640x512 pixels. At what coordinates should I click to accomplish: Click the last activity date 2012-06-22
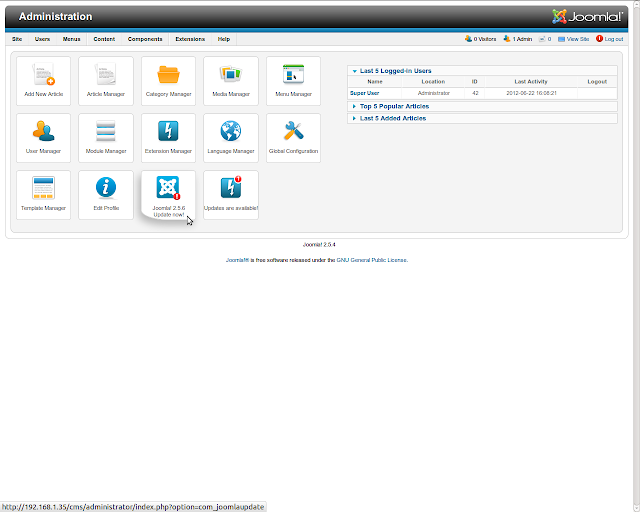[x=531, y=93]
